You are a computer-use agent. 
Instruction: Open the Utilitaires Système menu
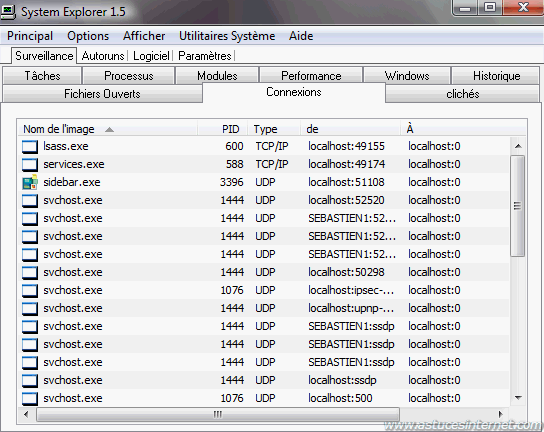(227, 36)
